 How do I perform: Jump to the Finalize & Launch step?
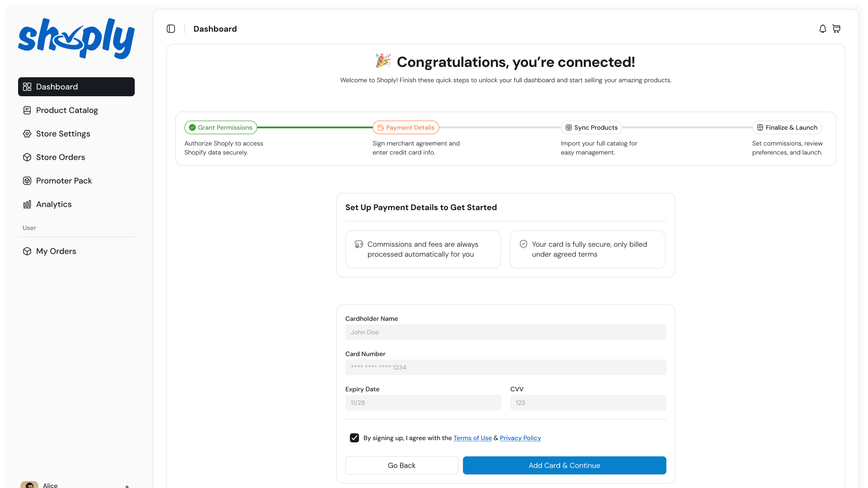coord(787,127)
